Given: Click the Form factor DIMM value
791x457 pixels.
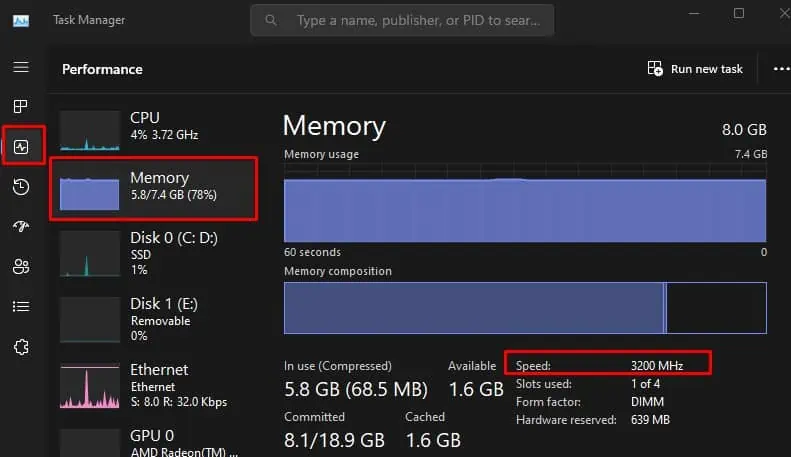Looking at the screenshot, I should pyautogui.click(x=647, y=402).
